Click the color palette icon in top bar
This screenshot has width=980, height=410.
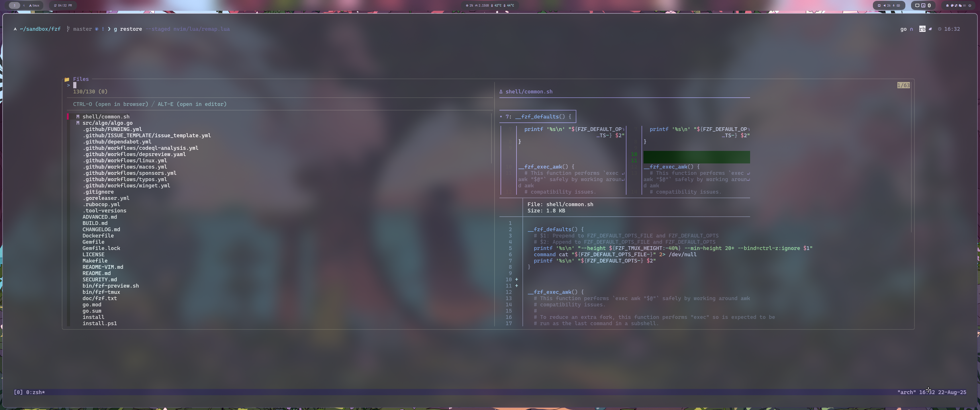952,5
